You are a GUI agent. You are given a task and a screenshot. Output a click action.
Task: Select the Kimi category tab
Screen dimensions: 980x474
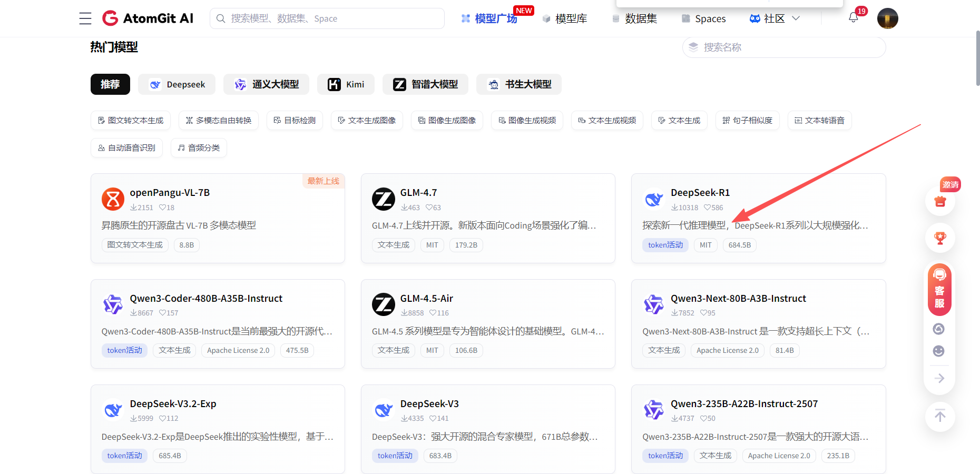tap(346, 84)
